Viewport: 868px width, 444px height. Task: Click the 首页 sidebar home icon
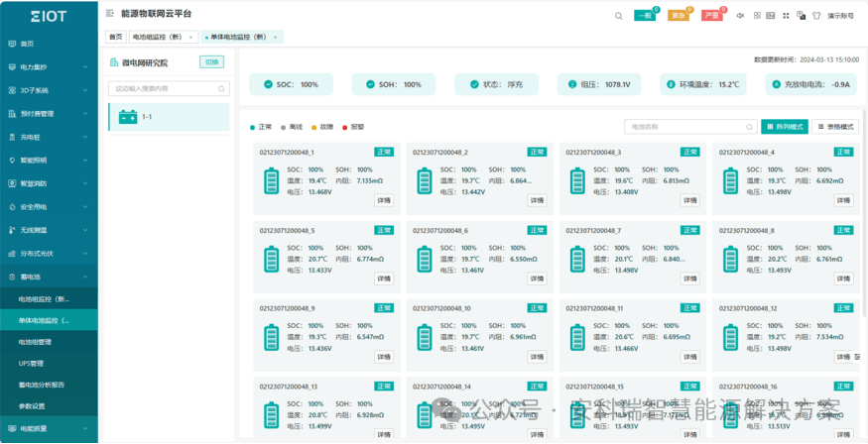point(12,44)
